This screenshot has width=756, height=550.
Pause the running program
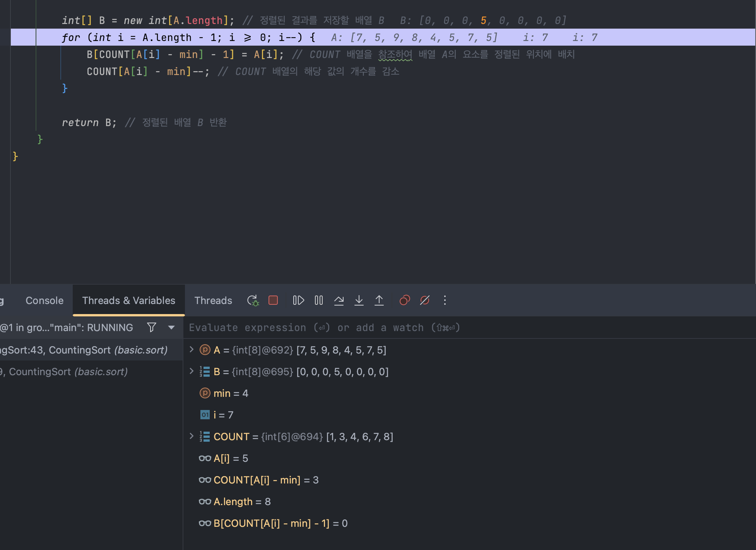click(x=319, y=301)
